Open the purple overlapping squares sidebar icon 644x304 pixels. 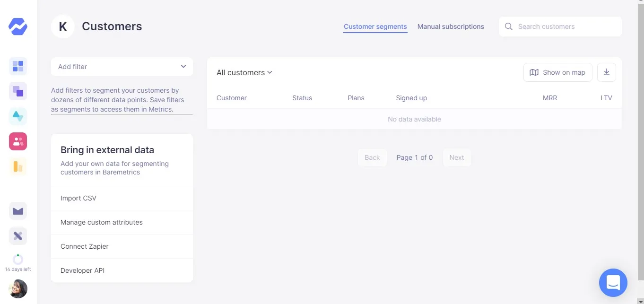18,91
